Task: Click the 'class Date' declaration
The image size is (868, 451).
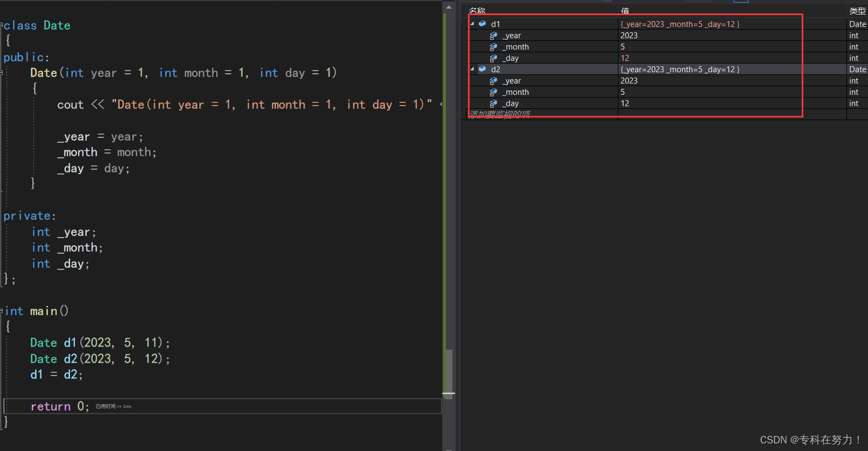Action: tap(37, 25)
